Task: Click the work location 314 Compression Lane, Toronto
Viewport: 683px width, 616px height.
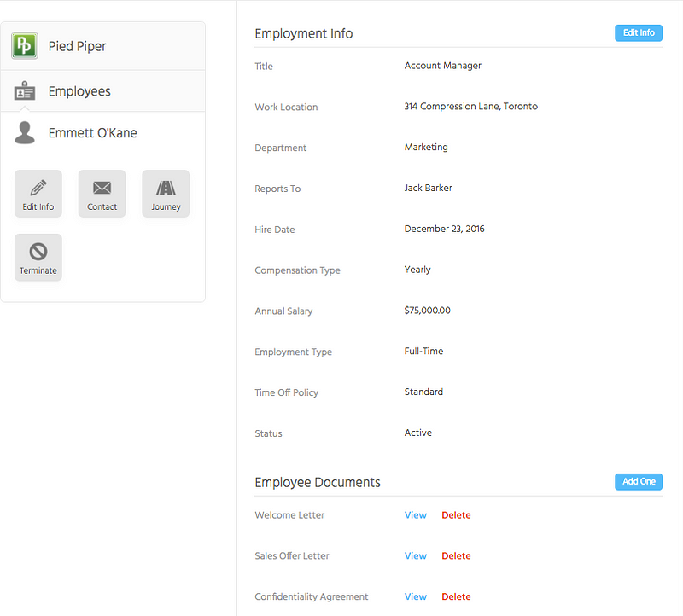Action: [471, 107]
